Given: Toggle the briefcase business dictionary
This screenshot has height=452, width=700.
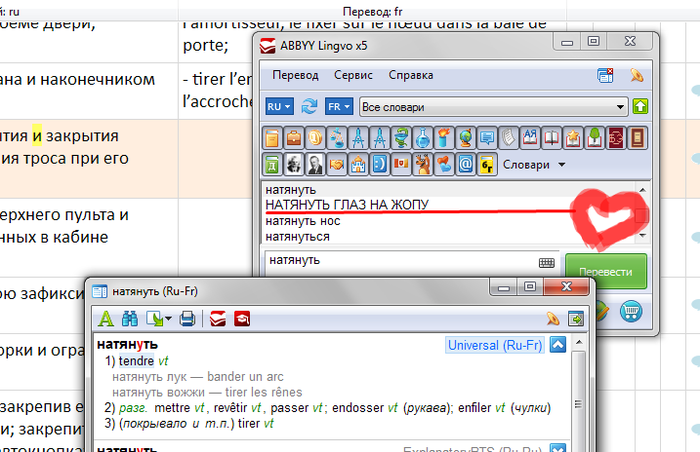Looking at the screenshot, I should click(x=294, y=138).
